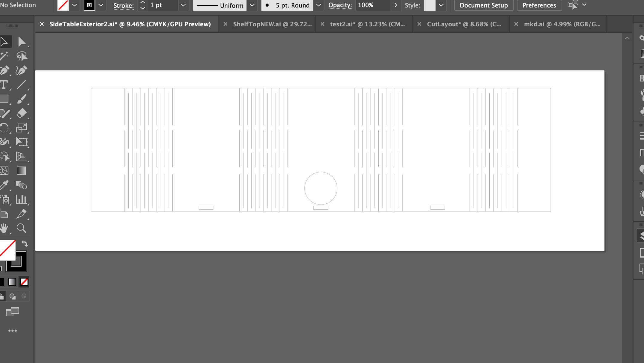Viewport: 644px width, 363px height.
Task: Switch to the CutLayout document tab
Action: click(464, 24)
